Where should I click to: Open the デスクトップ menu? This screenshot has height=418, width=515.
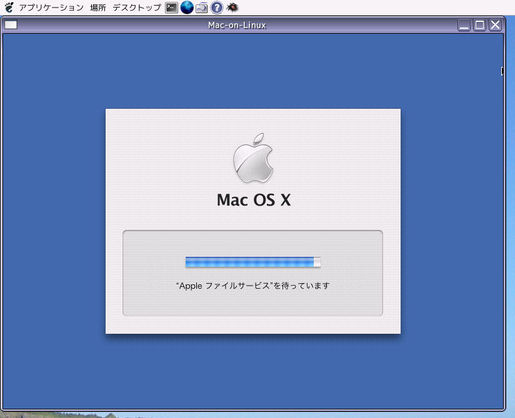pos(137,7)
